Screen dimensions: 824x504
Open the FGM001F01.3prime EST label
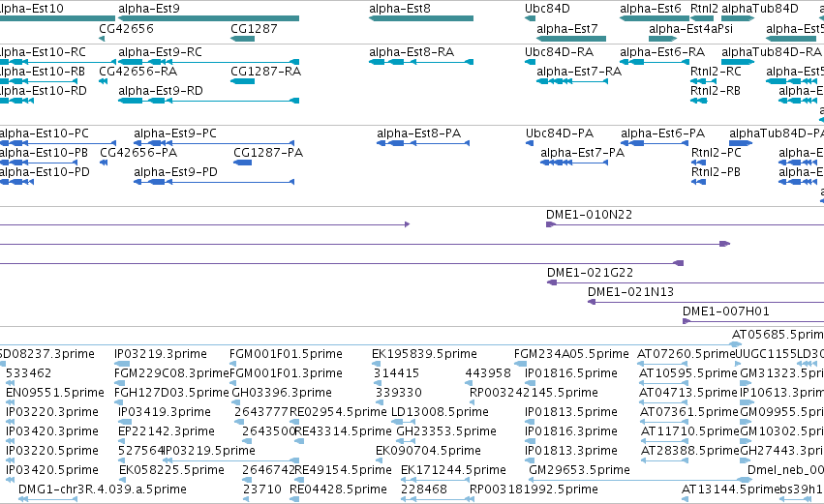tap(286, 373)
